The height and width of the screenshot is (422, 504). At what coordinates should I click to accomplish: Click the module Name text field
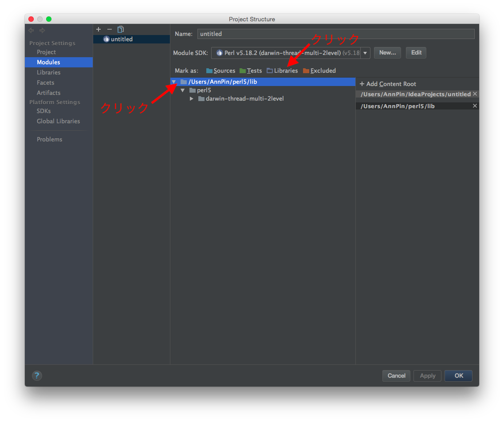(335, 34)
